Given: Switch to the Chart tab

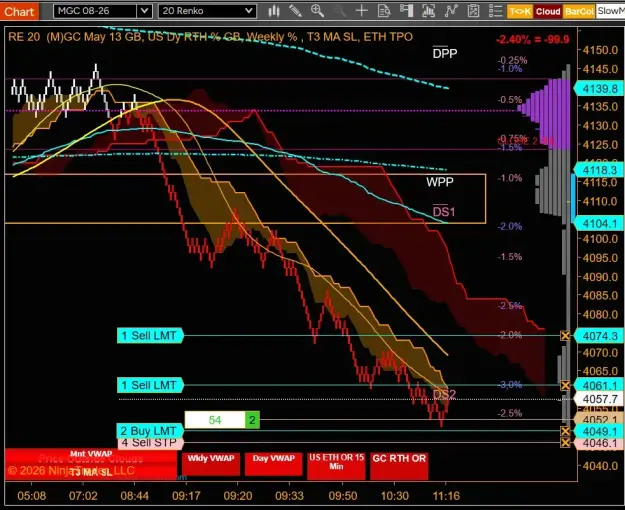Looking at the screenshot, I should [19, 11].
